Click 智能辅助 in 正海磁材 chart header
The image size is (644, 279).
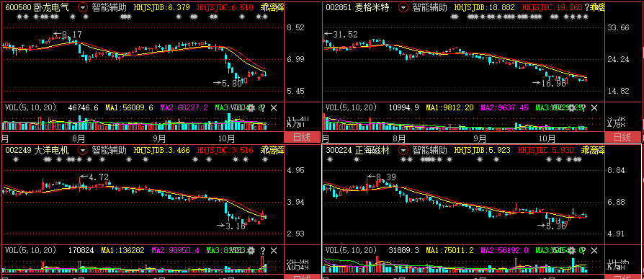429,150
